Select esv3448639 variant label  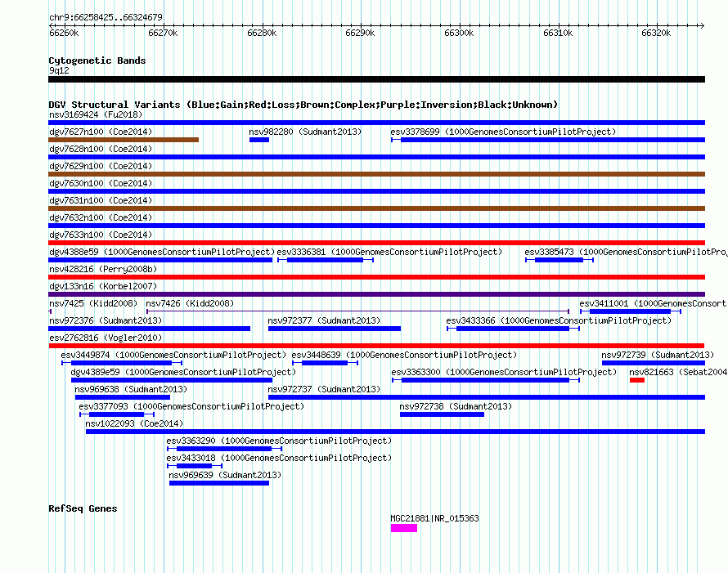[404, 355]
